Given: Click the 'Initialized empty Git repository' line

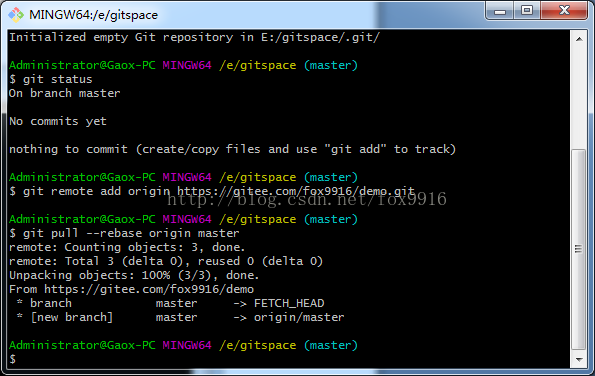Looking at the screenshot, I should (194, 37).
